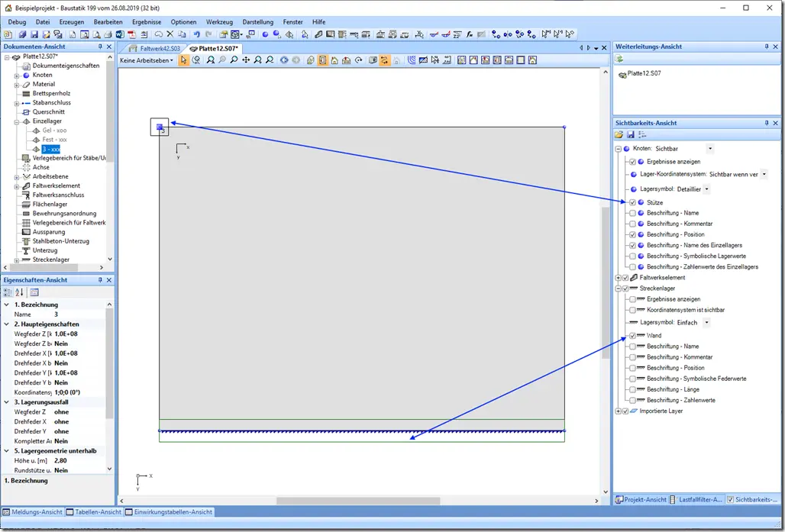Pin the Dokumenten-Ansicht panel
This screenshot has width=785, height=532.
click(x=99, y=47)
